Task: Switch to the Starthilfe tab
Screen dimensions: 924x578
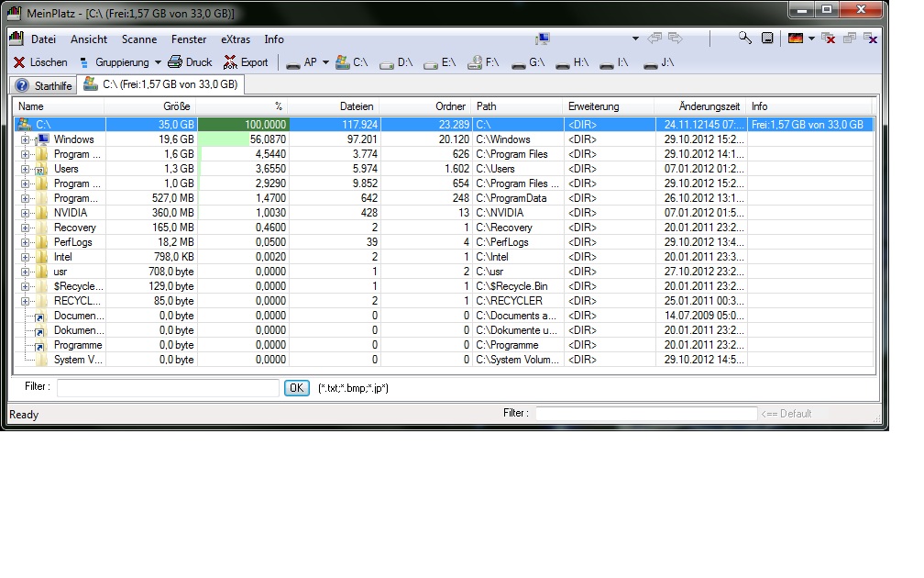Action: [x=44, y=85]
